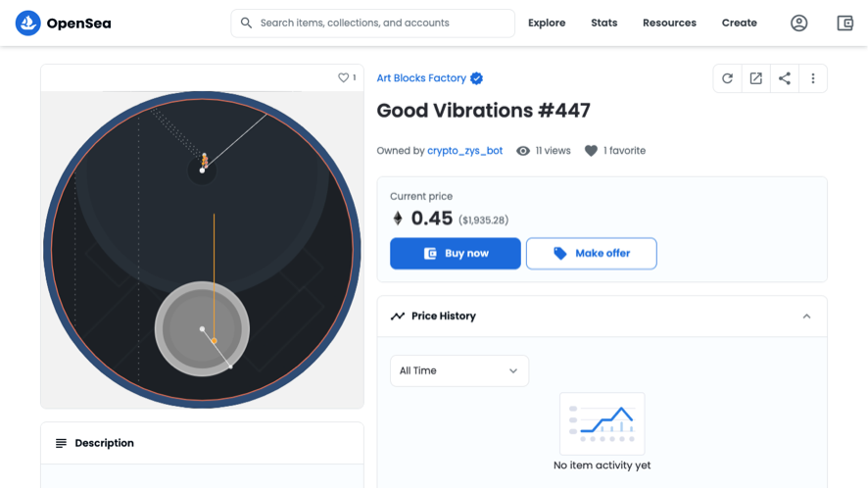
Task: Click the 1 favorite count text
Action: [x=624, y=151]
